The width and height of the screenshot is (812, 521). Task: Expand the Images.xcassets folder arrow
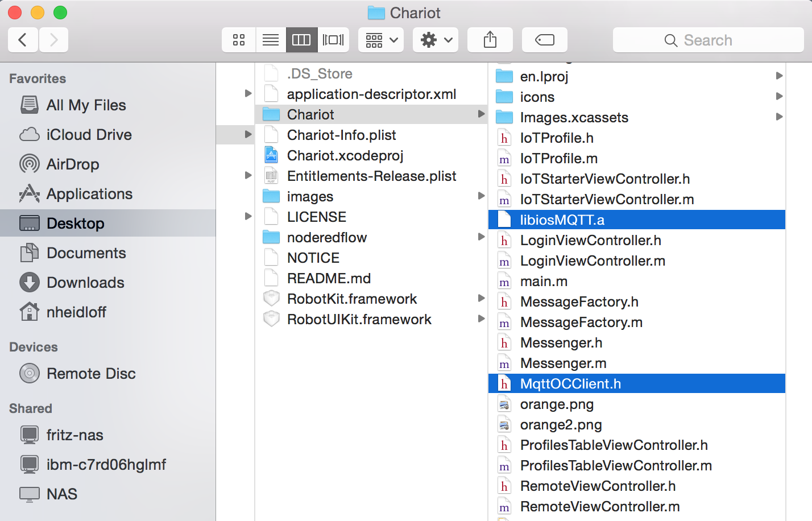(779, 117)
